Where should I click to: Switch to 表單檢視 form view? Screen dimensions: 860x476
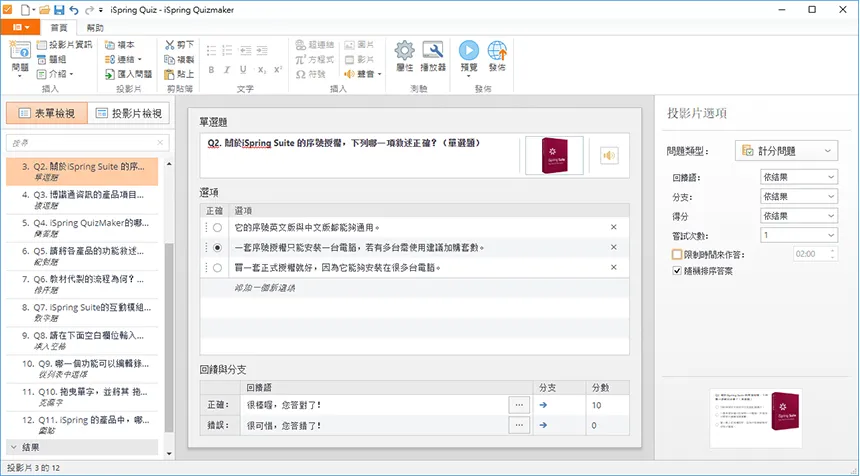pyautogui.click(x=47, y=114)
